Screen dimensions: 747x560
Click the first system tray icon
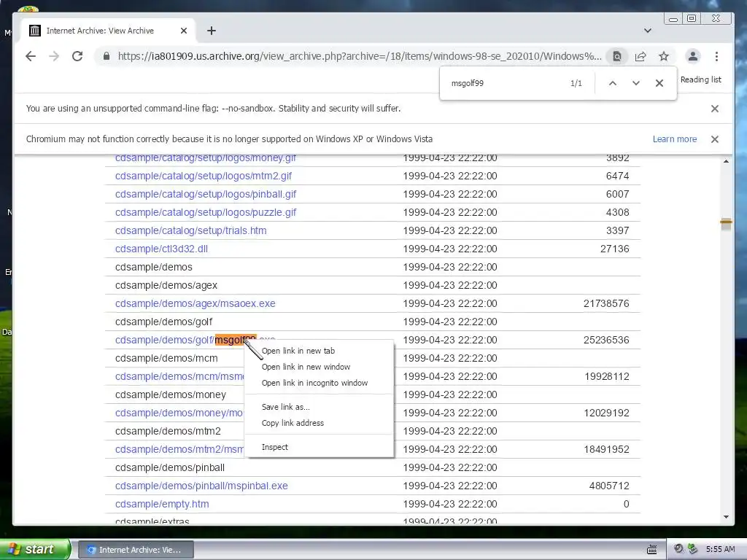tap(679, 549)
